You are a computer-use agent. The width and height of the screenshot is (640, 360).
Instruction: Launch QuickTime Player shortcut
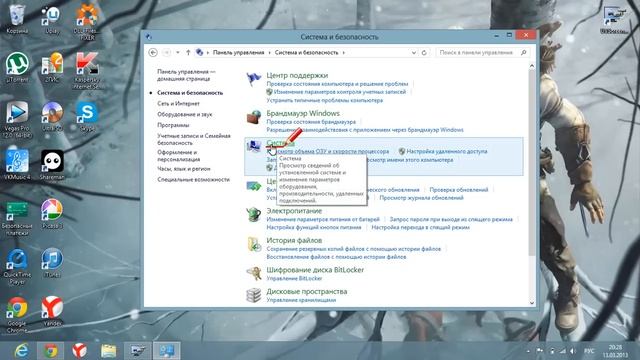pos(17,266)
